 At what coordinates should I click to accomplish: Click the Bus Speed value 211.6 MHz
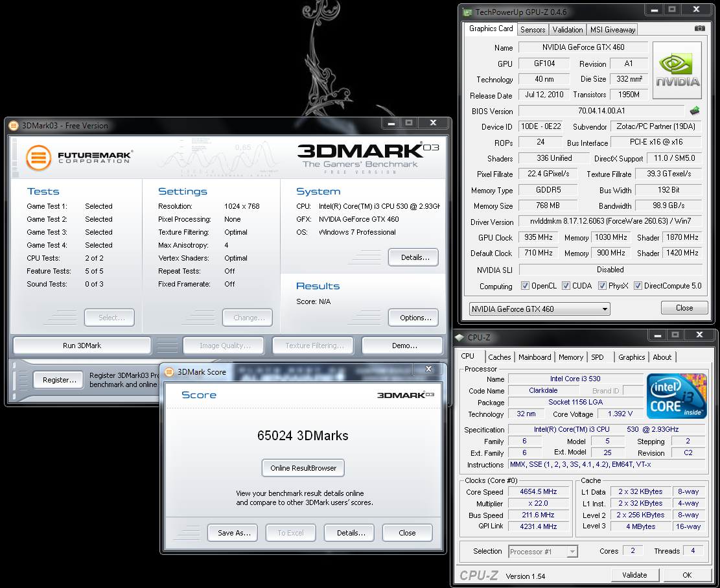pos(538,515)
